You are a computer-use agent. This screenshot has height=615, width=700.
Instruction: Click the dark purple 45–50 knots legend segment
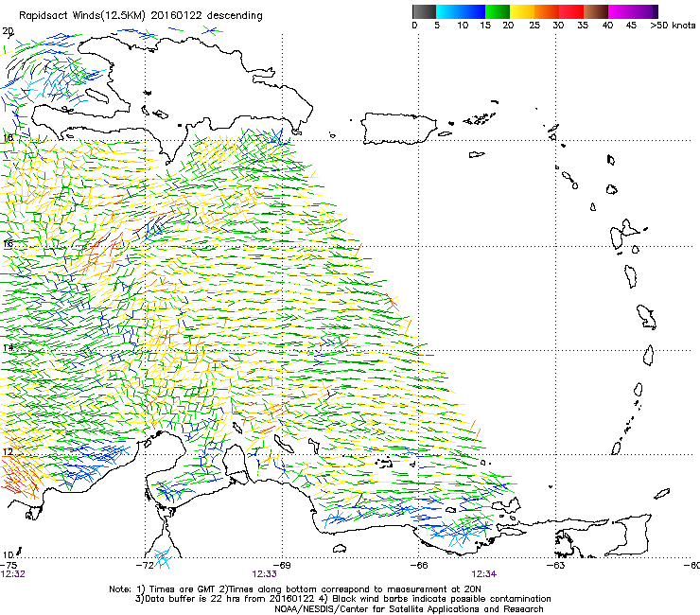(645, 11)
